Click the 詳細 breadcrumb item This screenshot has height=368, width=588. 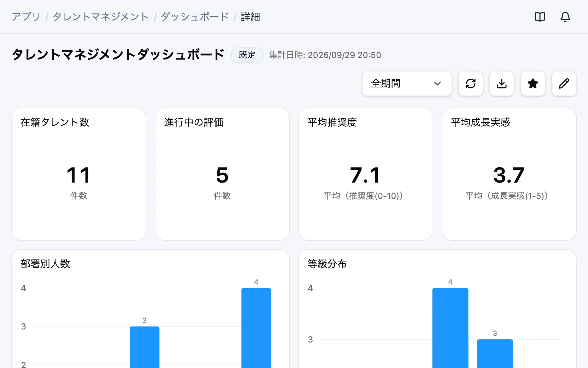click(x=251, y=17)
